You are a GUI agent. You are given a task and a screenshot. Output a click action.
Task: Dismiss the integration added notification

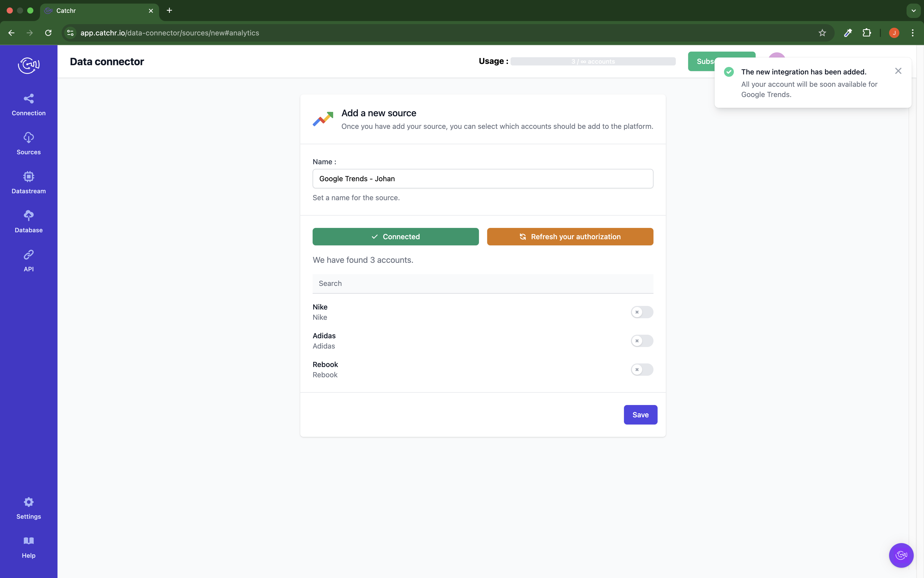(898, 71)
